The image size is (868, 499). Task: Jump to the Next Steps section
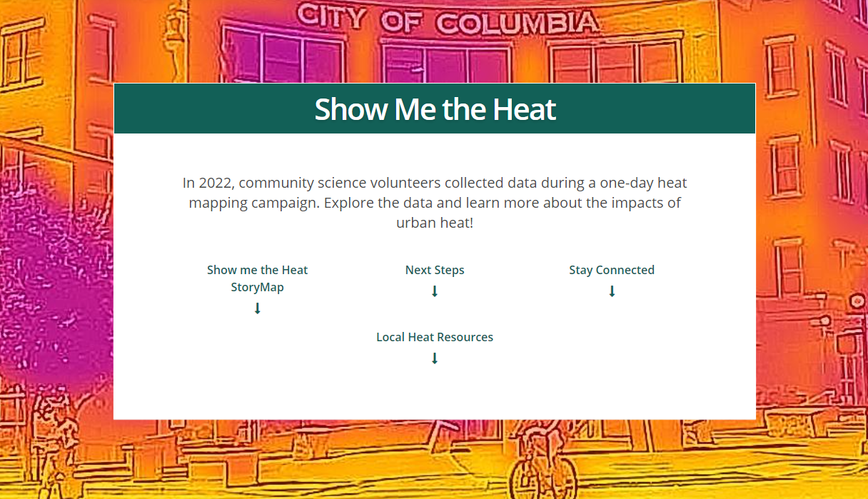click(x=435, y=270)
